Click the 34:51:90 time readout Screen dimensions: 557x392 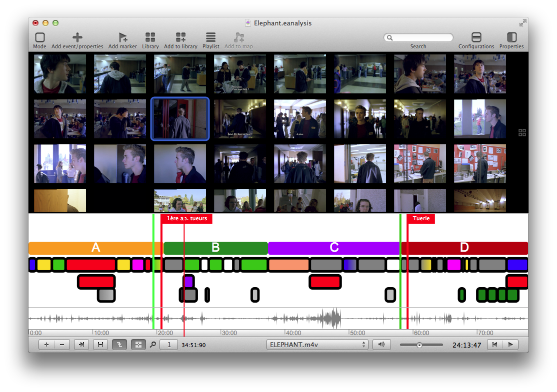(x=193, y=345)
